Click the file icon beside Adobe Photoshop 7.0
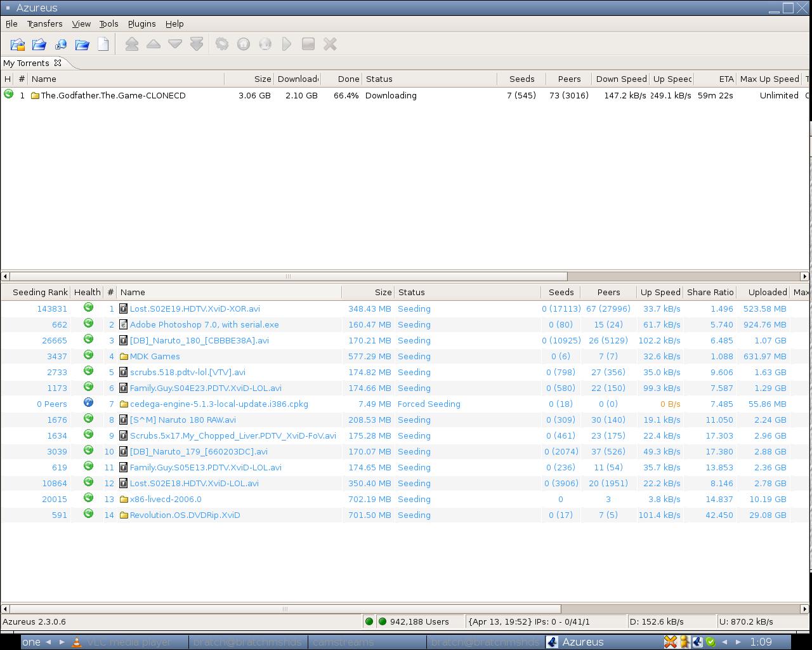Screen dimensions: 812x650 [124, 324]
